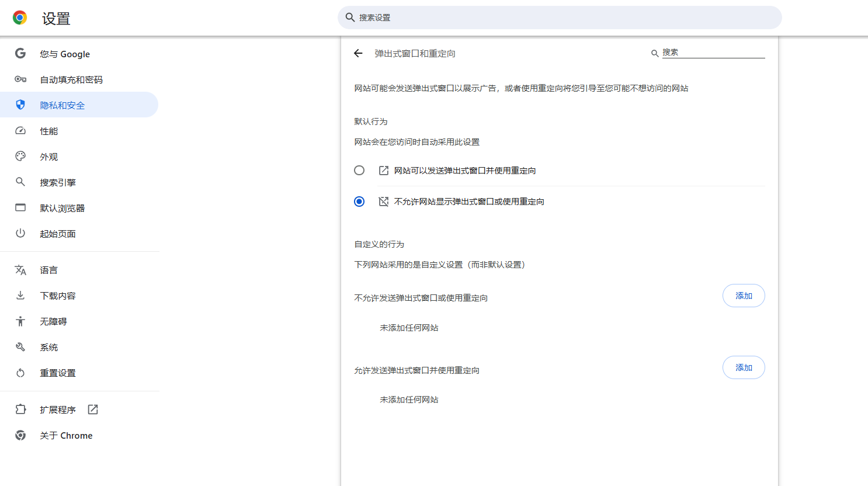Click the palette icon for 外观
The image size is (868, 486).
pos(20,157)
